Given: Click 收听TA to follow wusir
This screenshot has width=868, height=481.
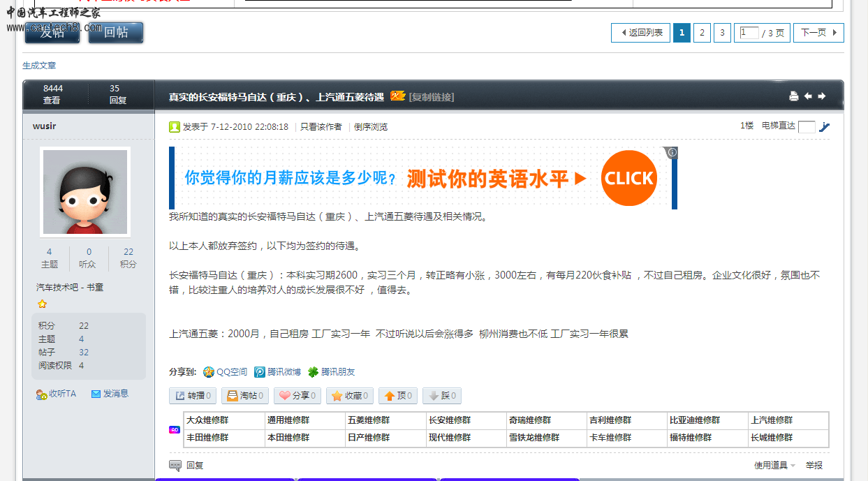Looking at the screenshot, I should point(56,394).
